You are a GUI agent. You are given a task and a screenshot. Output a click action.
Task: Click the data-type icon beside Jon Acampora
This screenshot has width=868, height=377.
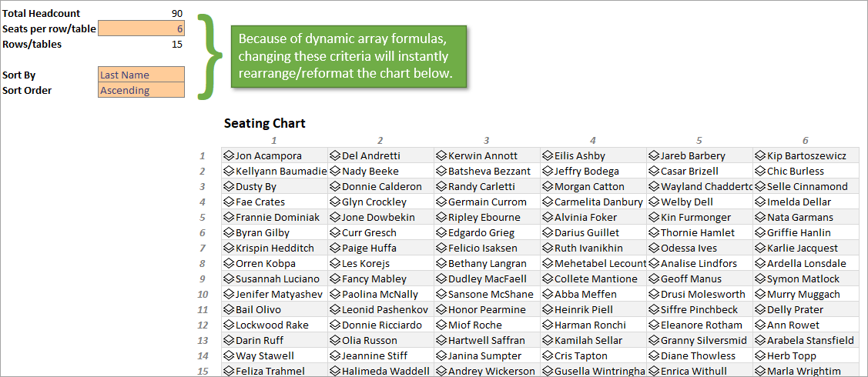coord(229,155)
